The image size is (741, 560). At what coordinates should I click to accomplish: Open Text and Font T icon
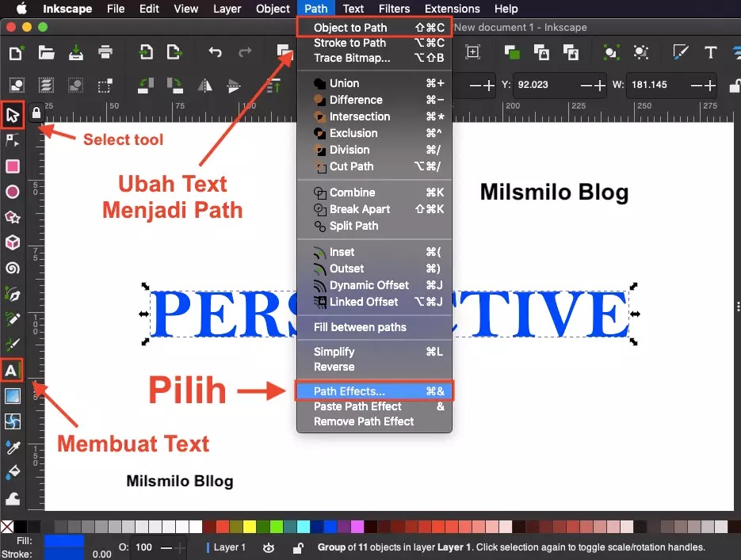[710, 52]
